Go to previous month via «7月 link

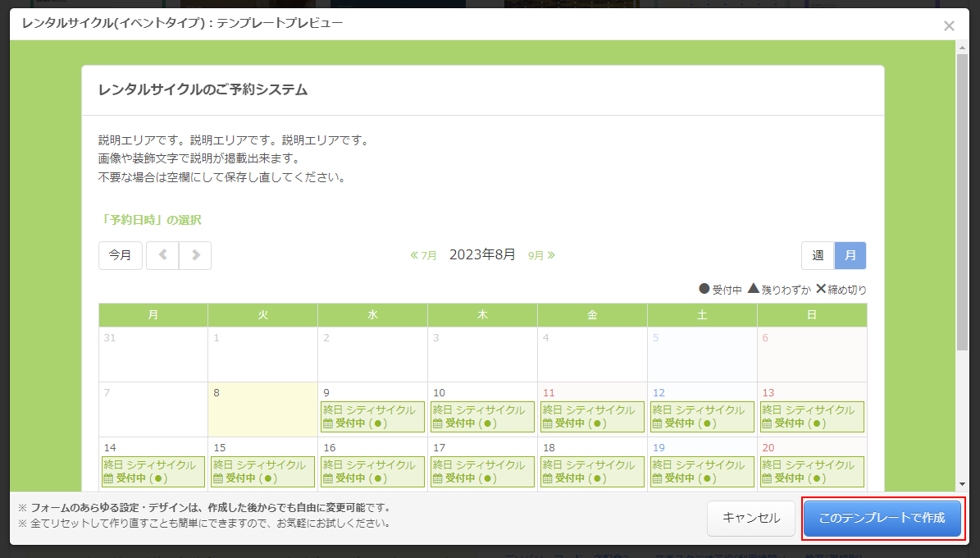click(x=424, y=255)
